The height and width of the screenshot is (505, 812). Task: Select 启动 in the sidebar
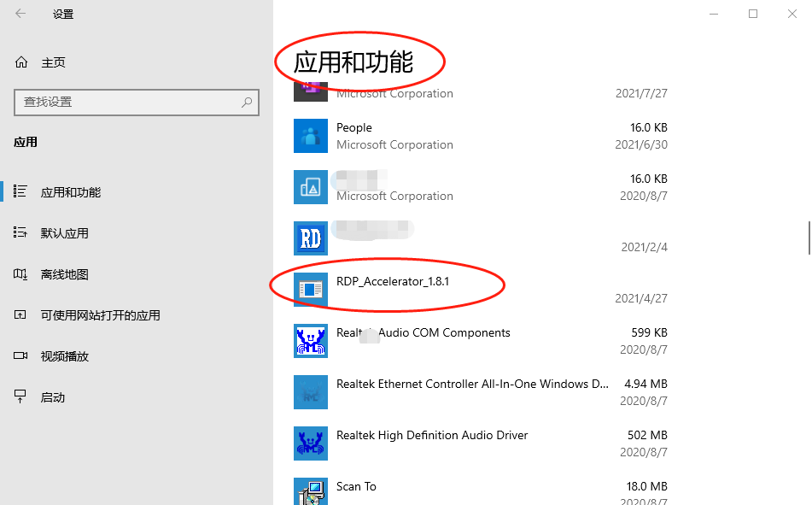tap(53, 397)
